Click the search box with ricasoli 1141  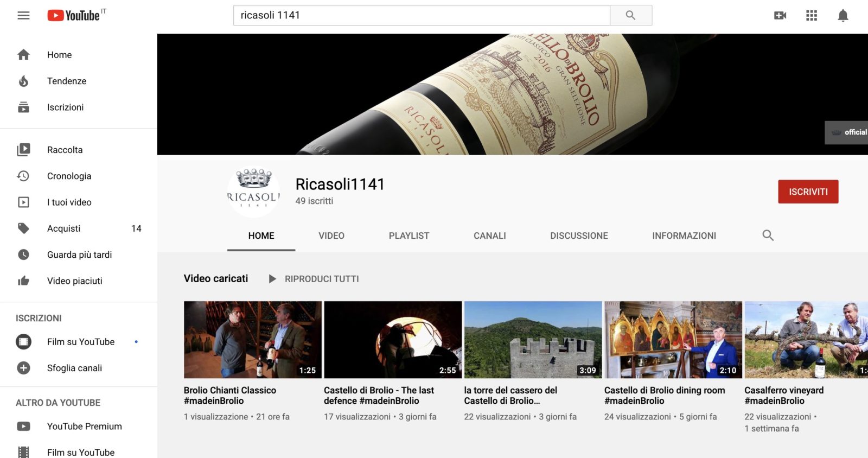pyautogui.click(x=422, y=15)
